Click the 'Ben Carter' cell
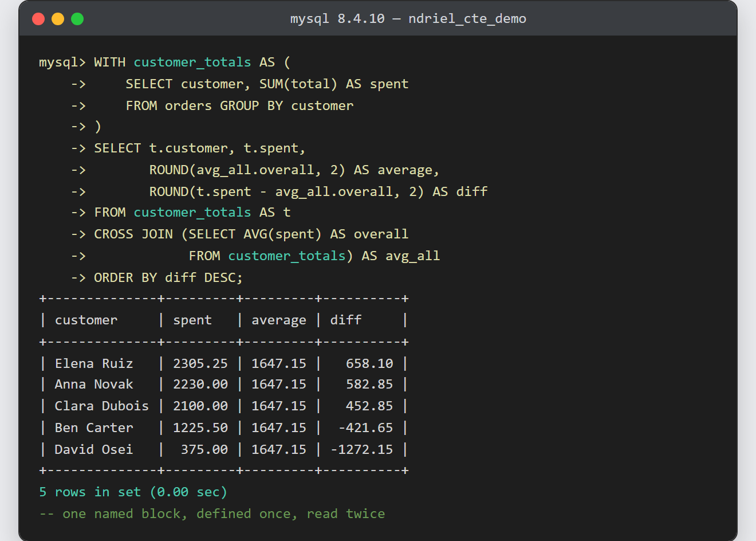This screenshot has width=756, height=541. (x=94, y=428)
